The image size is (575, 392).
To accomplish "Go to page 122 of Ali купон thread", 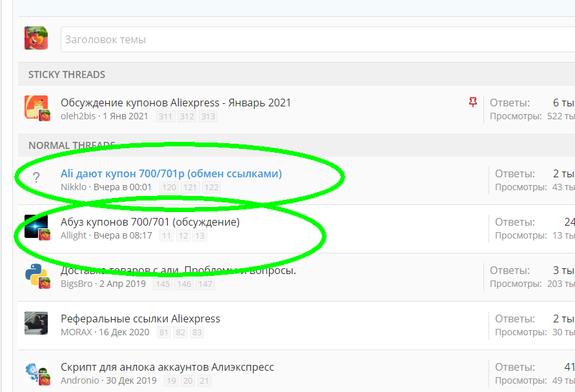I will click(211, 188).
